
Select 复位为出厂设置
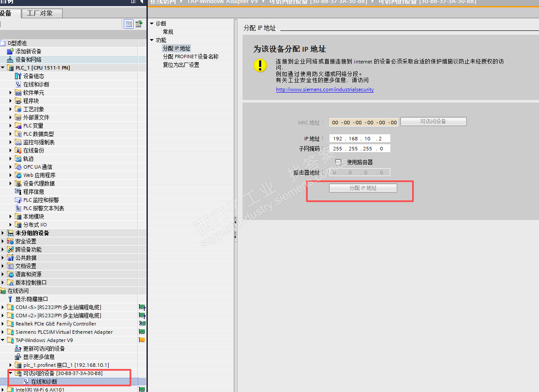181,65
